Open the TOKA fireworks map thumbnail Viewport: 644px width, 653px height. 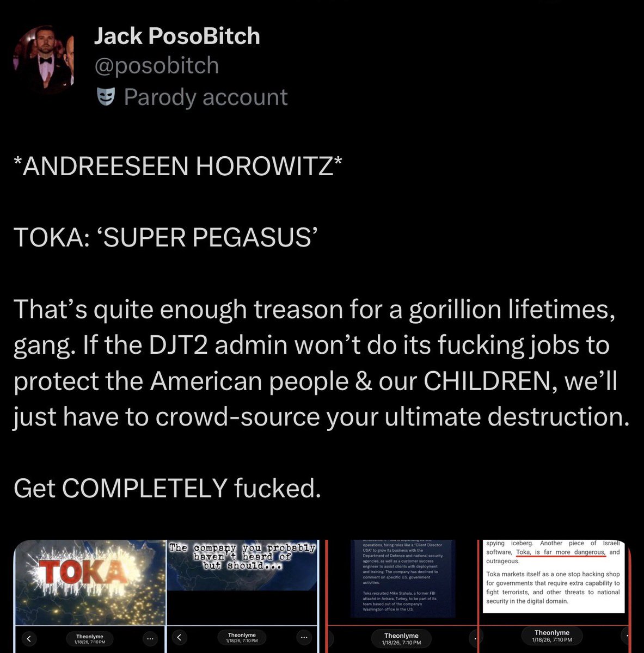coord(90,582)
